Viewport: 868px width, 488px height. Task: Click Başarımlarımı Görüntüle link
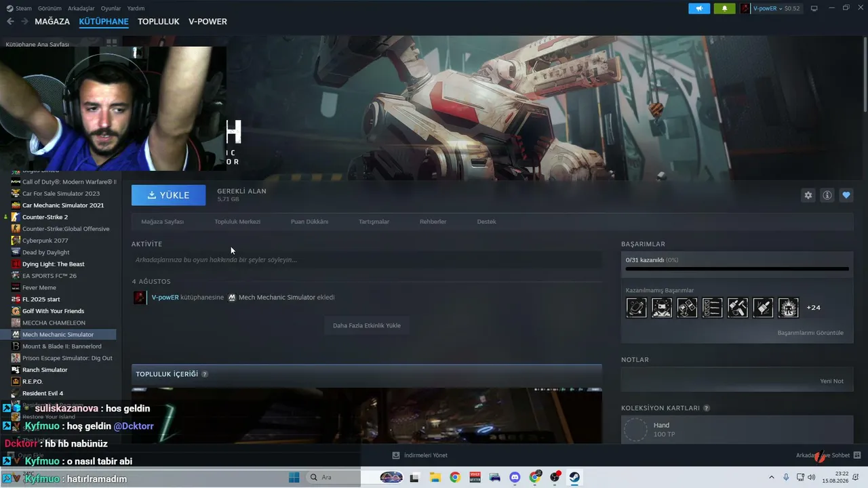pos(810,333)
